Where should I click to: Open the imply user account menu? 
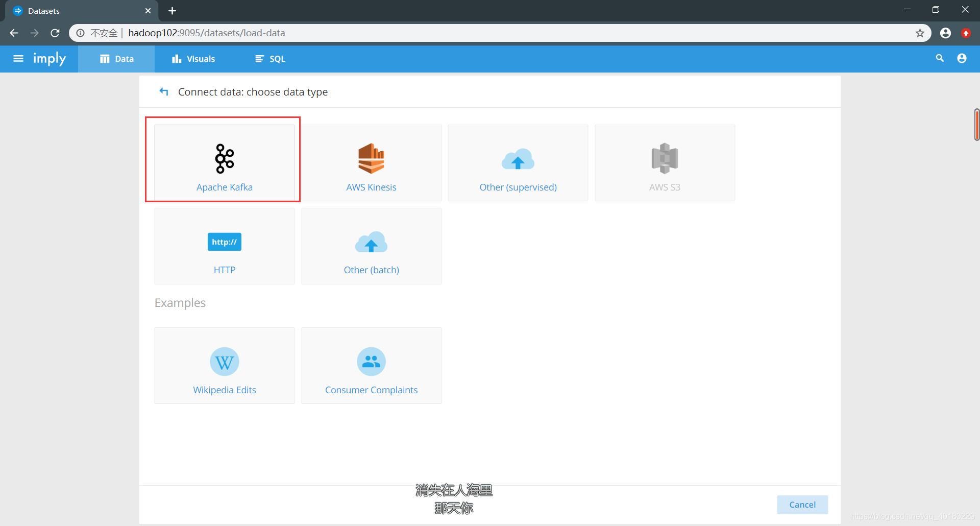pos(962,58)
